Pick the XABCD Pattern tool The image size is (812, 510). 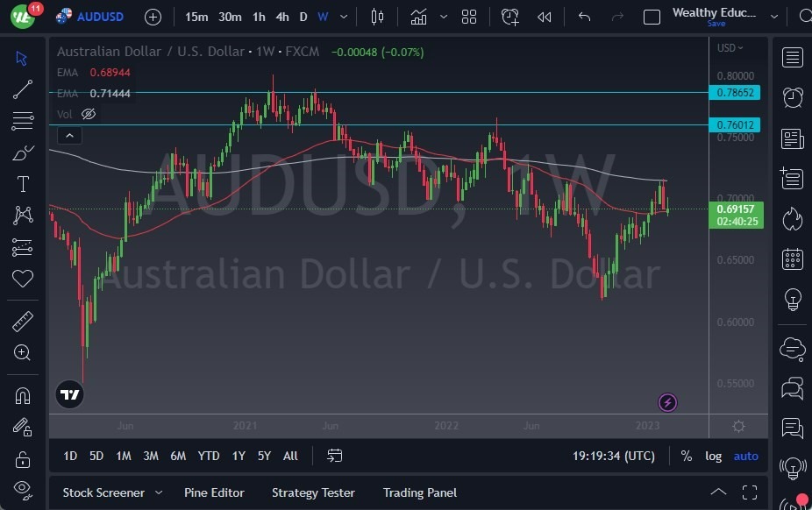tap(22, 216)
